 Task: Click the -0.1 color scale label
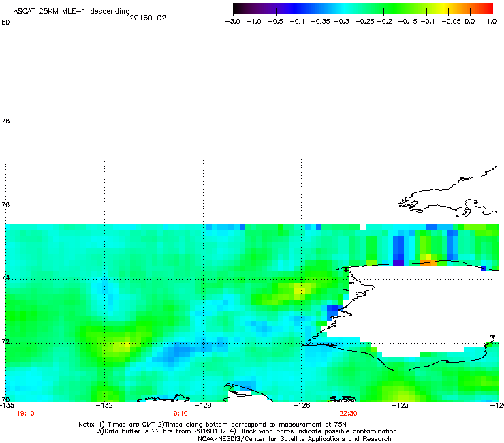click(x=428, y=22)
